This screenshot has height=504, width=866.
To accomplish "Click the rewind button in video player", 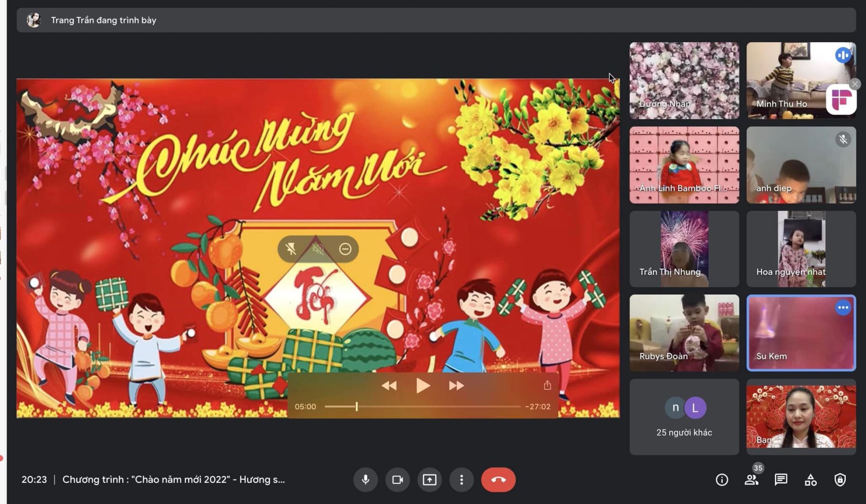I will pyautogui.click(x=389, y=386).
